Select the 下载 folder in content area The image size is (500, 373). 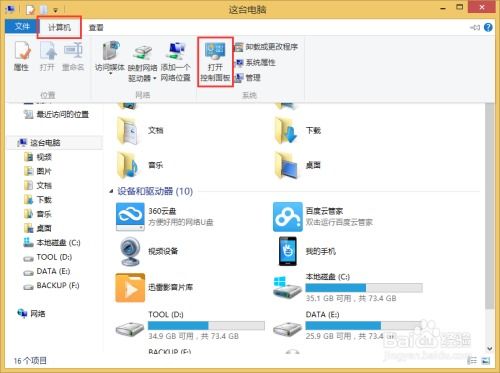tap(297, 131)
